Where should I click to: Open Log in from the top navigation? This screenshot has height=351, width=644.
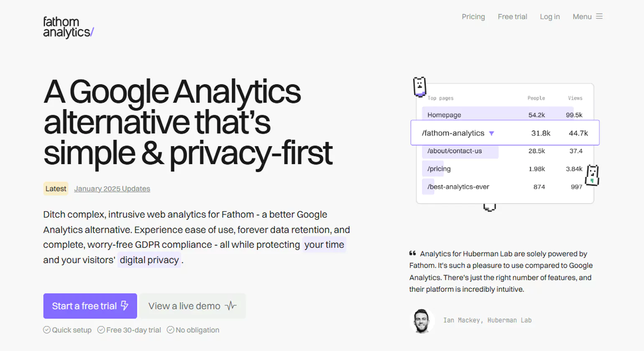pos(549,17)
